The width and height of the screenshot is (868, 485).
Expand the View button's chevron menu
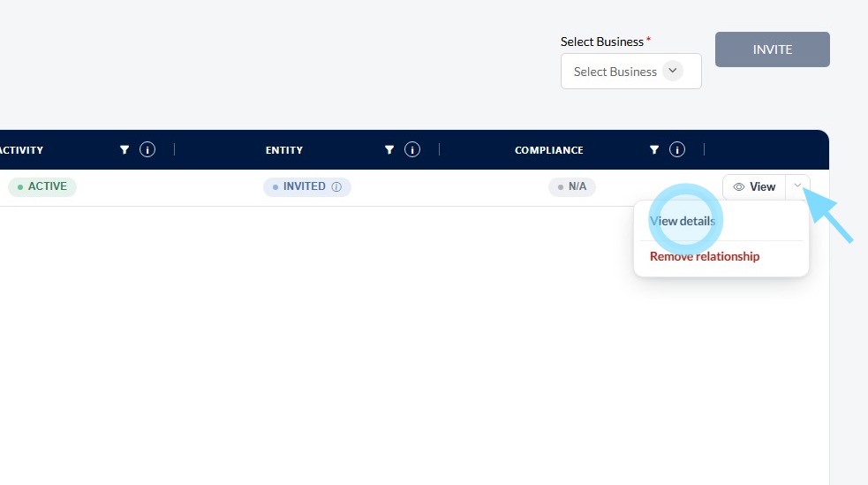[797, 186]
